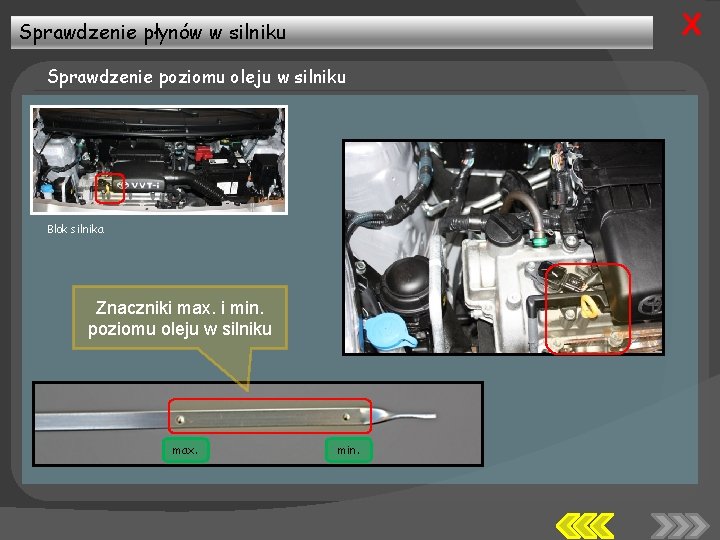The height and width of the screenshot is (540, 720).
Task: Click the close-up engine dipstick photo
Action: click(504, 248)
